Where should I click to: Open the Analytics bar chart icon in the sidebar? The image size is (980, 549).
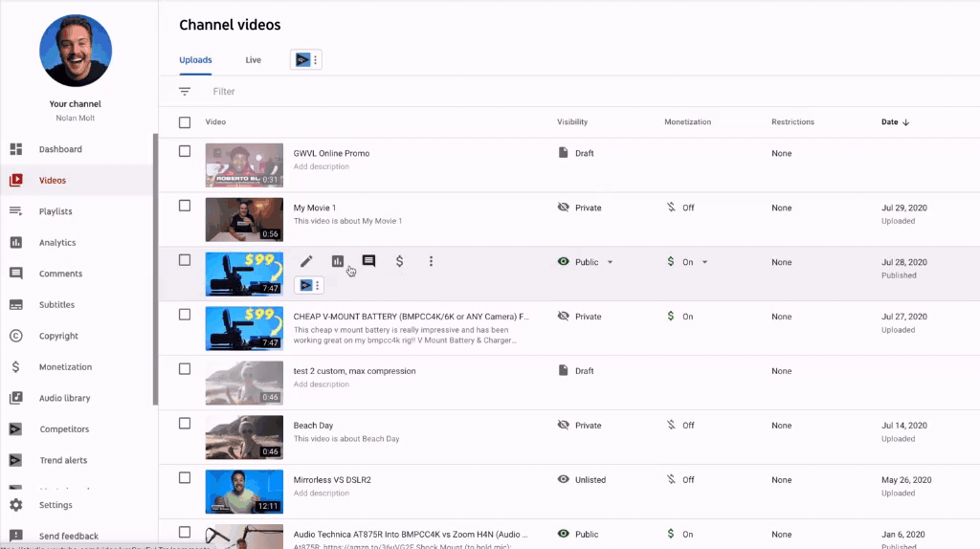tap(16, 242)
